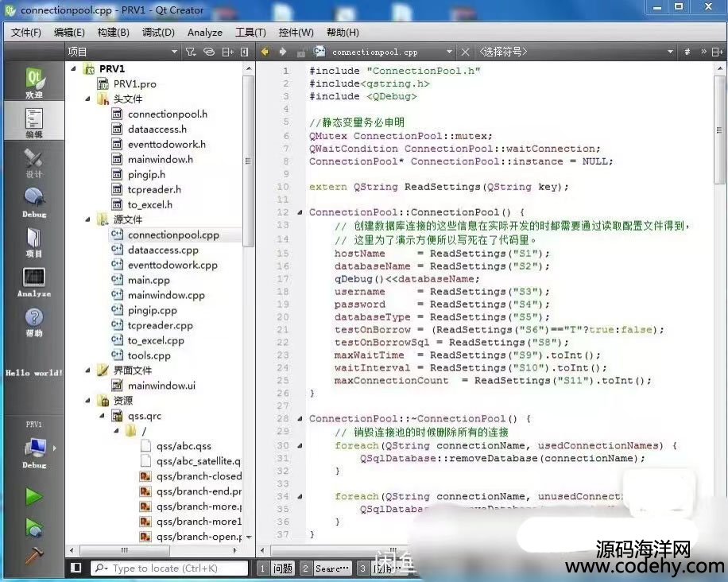This screenshot has width=728, height=582.
Task: Open the 文件(F) menu
Action: (26, 33)
